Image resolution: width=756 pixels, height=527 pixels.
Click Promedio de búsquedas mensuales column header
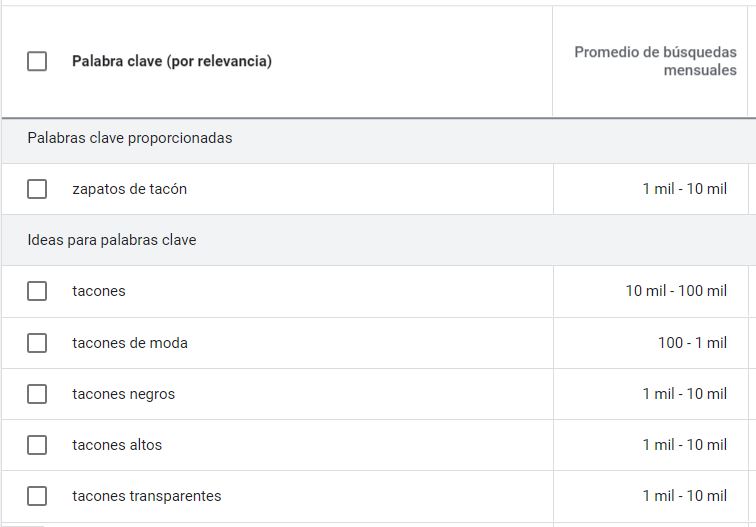coord(655,61)
